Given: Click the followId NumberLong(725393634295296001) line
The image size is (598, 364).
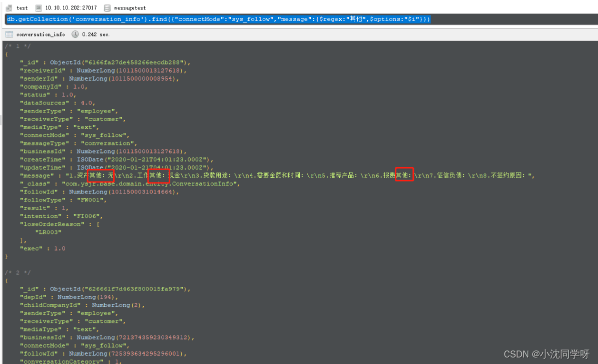Looking at the screenshot, I should click(x=104, y=353).
